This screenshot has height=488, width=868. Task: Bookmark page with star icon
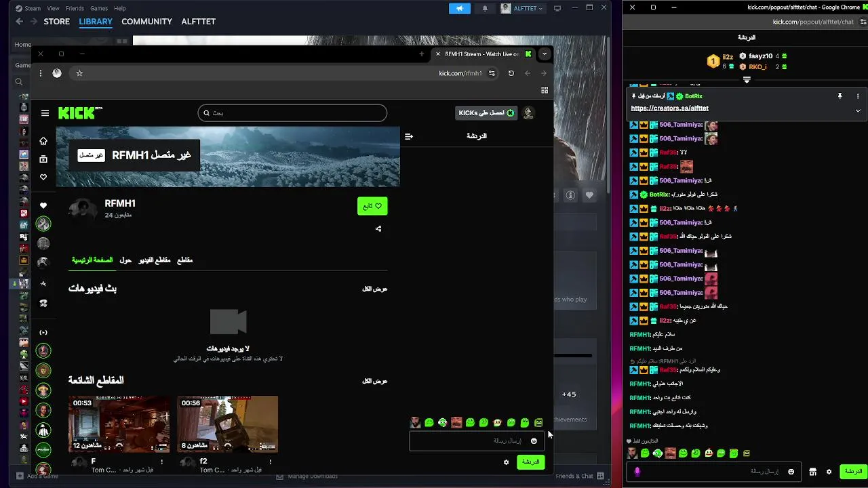(79, 73)
